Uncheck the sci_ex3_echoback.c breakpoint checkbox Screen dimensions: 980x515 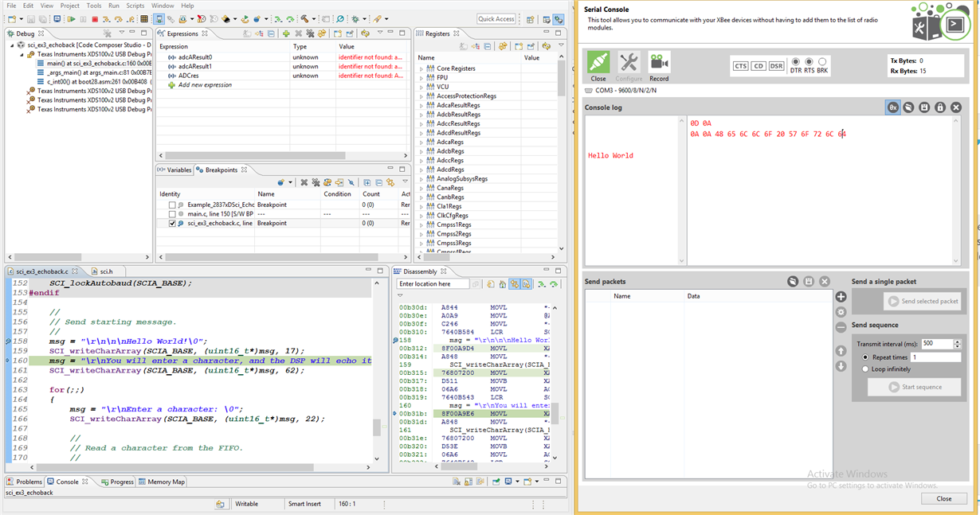(x=172, y=224)
